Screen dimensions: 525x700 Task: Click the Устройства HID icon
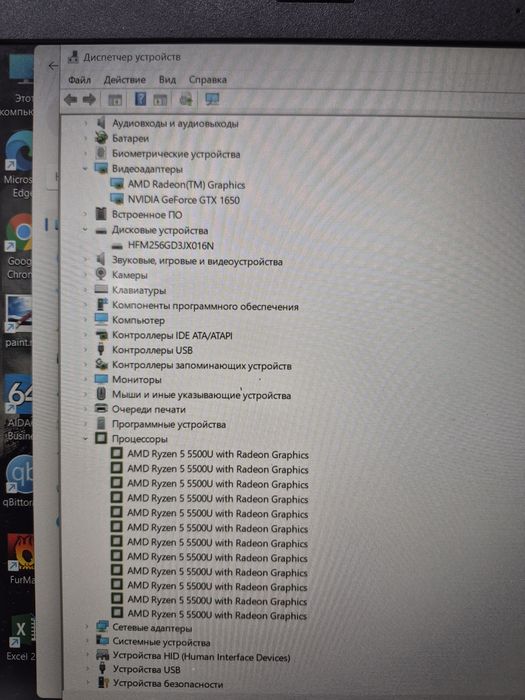(103, 656)
